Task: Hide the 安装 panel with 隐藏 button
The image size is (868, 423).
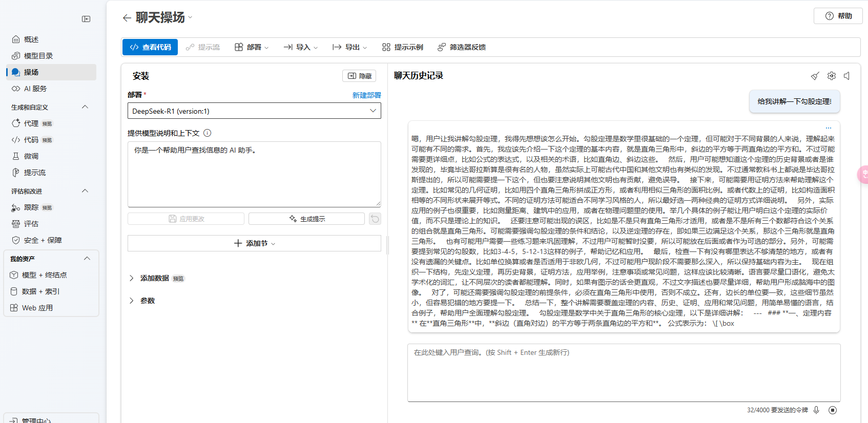Action: pos(359,76)
